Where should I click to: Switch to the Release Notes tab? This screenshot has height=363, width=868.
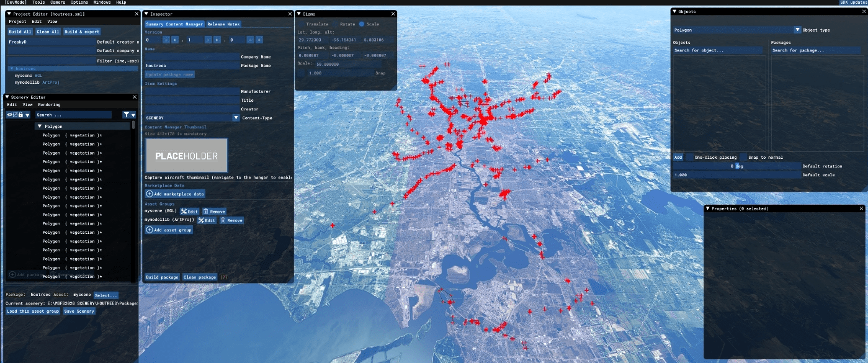click(223, 24)
